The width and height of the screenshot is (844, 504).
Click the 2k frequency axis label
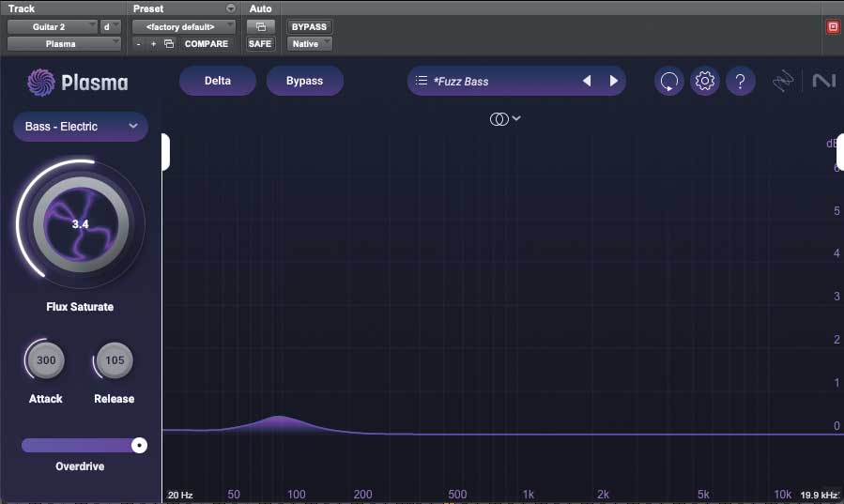click(x=603, y=495)
